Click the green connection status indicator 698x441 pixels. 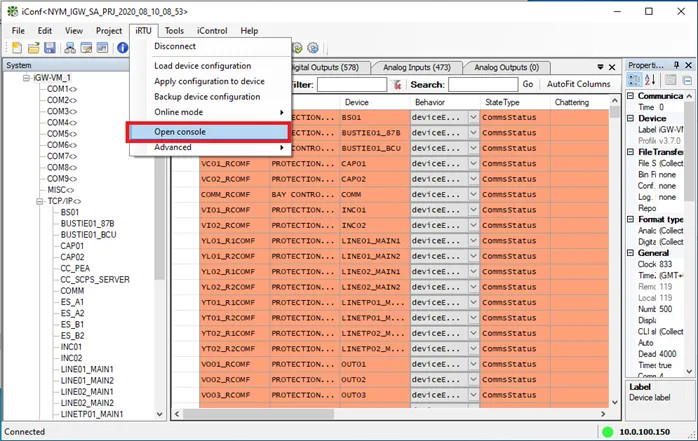(607, 432)
